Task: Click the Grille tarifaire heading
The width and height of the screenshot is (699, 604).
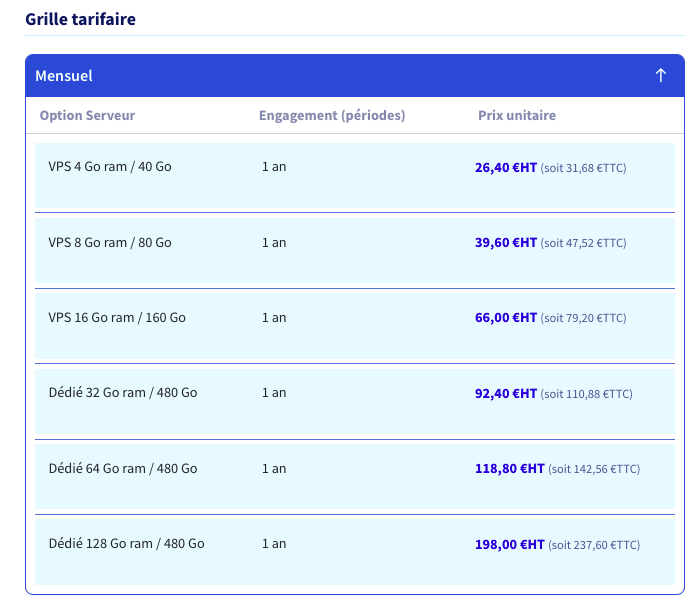Action: click(81, 19)
